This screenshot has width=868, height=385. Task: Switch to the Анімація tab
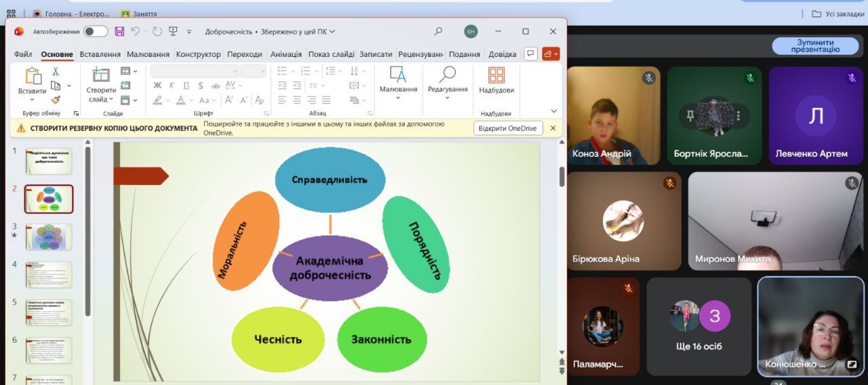(x=285, y=54)
